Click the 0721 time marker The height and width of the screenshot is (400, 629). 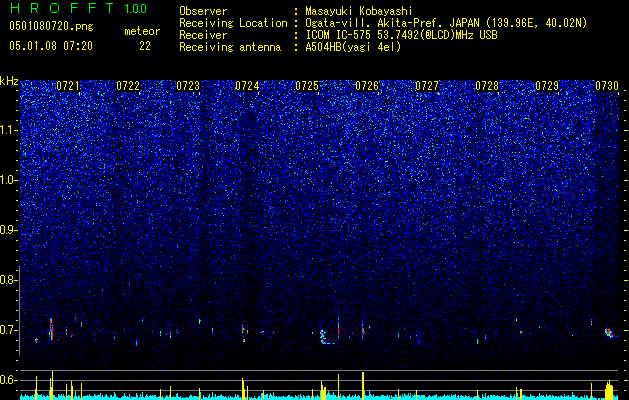pyautogui.click(x=68, y=86)
